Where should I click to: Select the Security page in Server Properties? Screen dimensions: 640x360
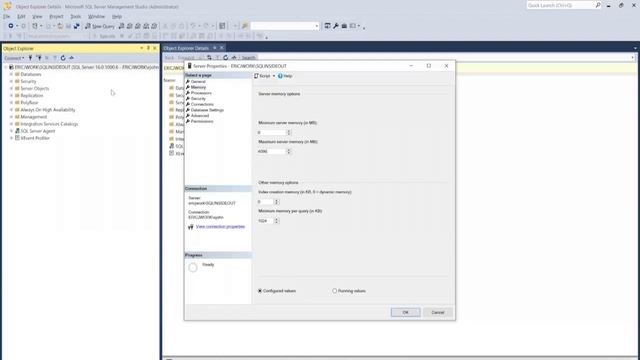[x=198, y=99]
